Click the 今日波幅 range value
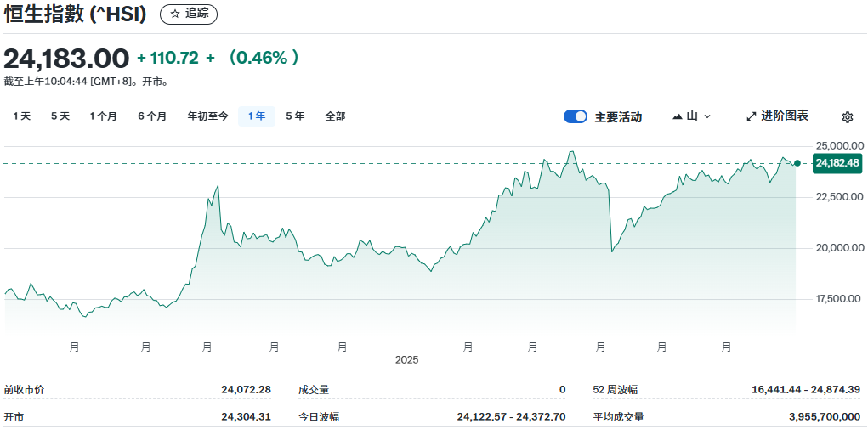868x429 pixels. [512, 417]
